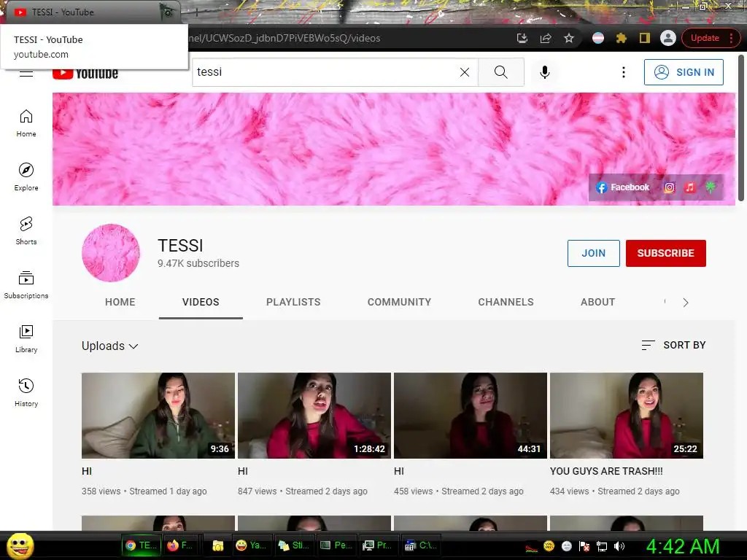Viewport: 747px width, 560px height.
Task: Click the network tray icon
Action: click(602, 546)
